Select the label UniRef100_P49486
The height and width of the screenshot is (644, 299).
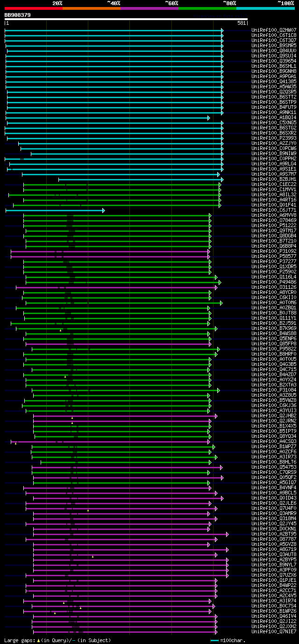[x=274, y=282]
